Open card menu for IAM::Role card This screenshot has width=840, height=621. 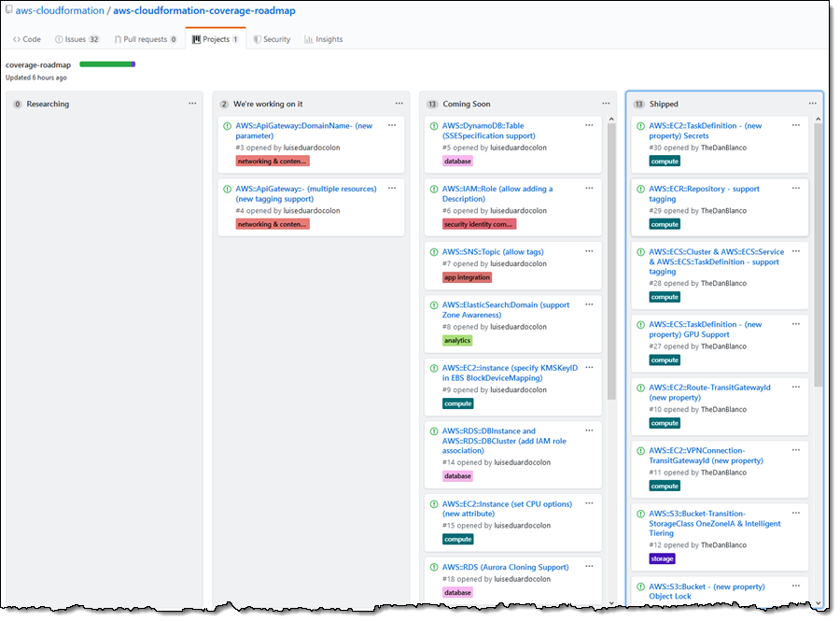589,188
